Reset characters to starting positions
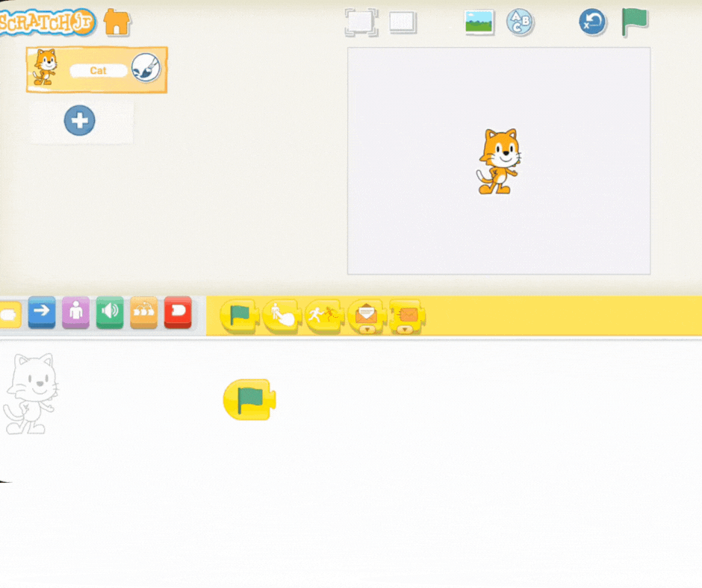Viewport: 702px width, 588px height. coord(592,22)
